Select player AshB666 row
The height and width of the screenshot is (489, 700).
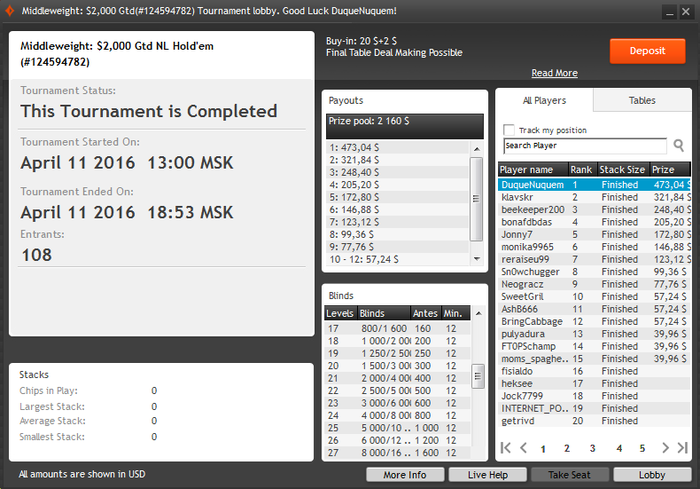tap(594, 309)
